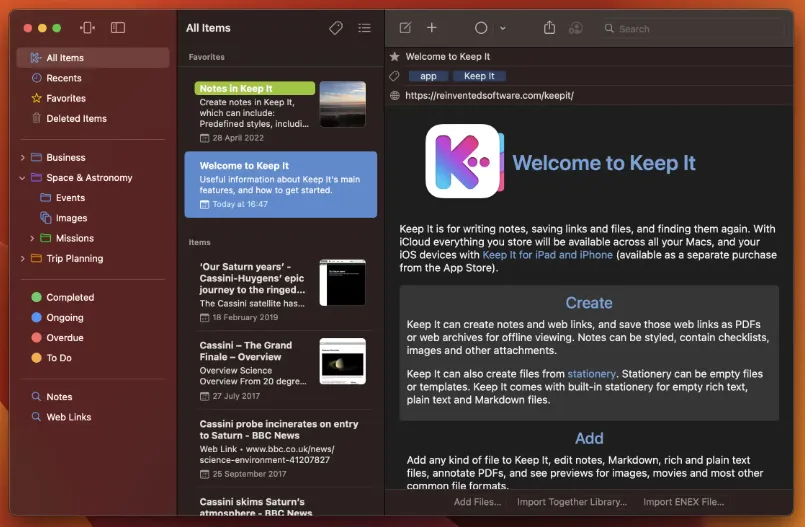Click the 'Our Saturn years' thumbnail
The image size is (805, 527).
click(x=342, y=283)
